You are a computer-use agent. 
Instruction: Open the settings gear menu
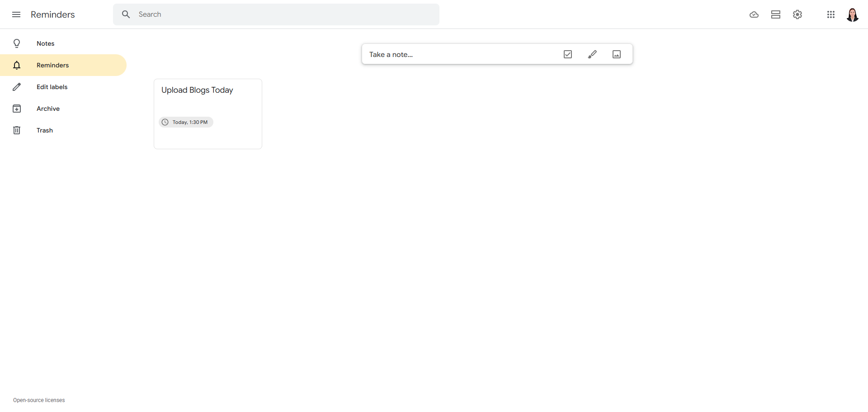pyautogui.click(x=797, y=14)
